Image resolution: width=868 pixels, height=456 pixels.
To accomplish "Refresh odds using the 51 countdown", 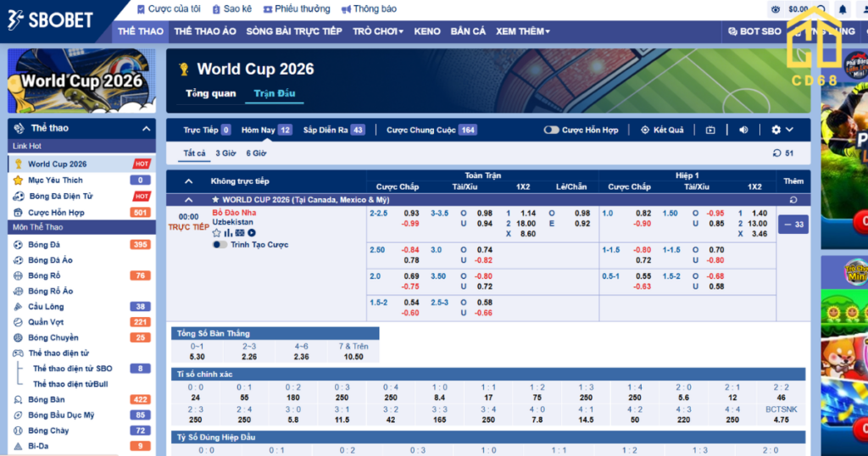I will pyautogui.click(x=782, y=153).
